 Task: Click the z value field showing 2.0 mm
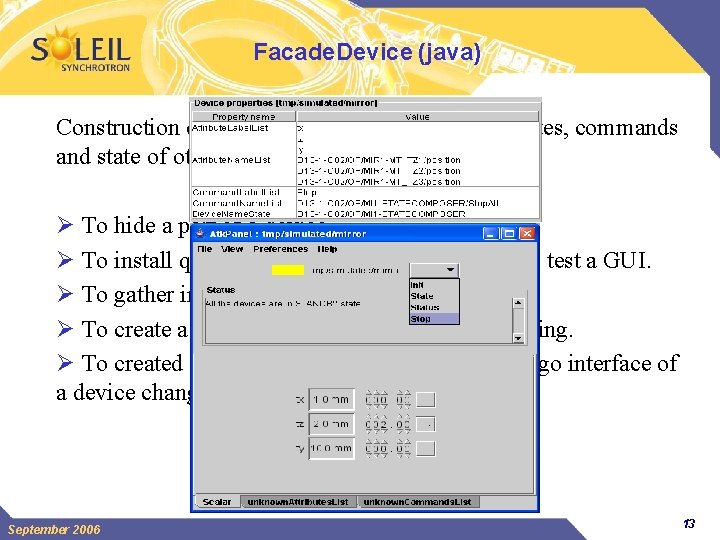click(332, 424)
